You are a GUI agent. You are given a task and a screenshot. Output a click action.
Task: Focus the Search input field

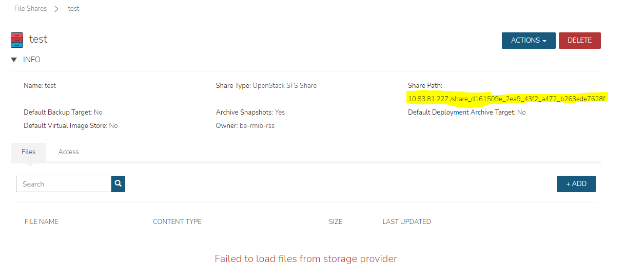pyautogui.click(x=64, y=184)
